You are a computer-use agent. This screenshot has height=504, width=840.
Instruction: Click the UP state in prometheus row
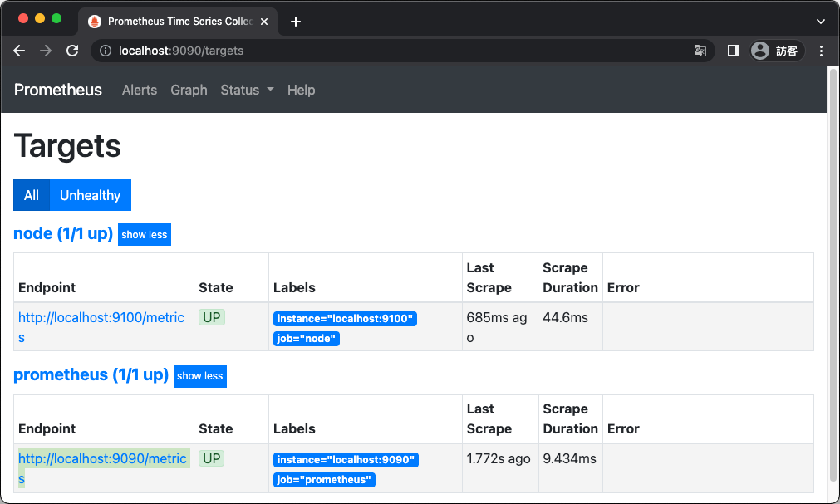[212, 458]
